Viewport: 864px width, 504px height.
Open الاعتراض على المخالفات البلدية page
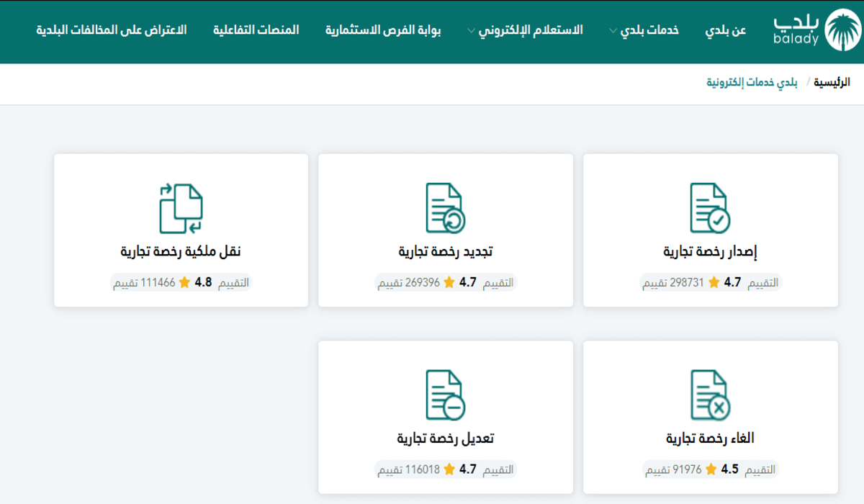111,30
